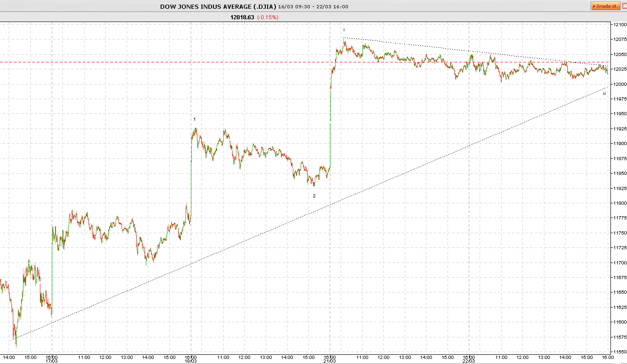Click the 11900 price axis label
The height and width of the screenshot is (364, 627).
tap(619, 144)
